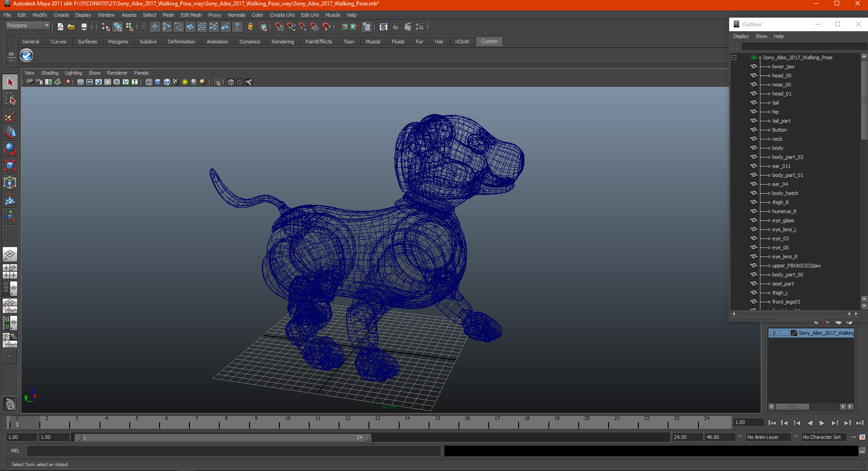The height and width of the screenshot is (471, 868).
Task: Click the range slider bar
Action: point(222,438)
